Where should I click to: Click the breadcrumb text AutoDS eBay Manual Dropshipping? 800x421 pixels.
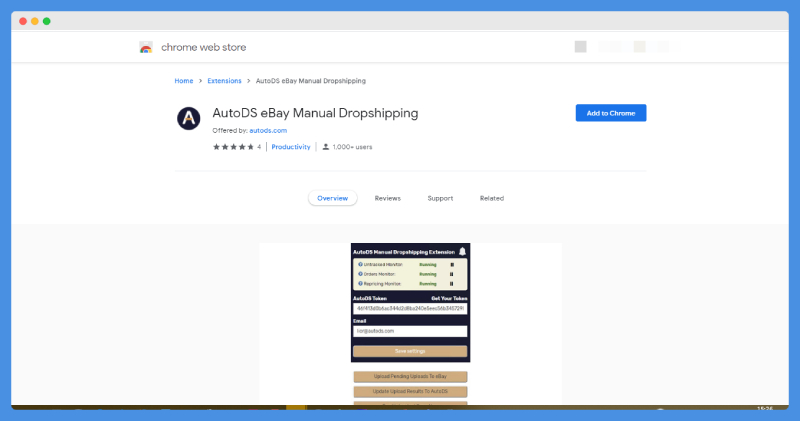tap(311, 81)
